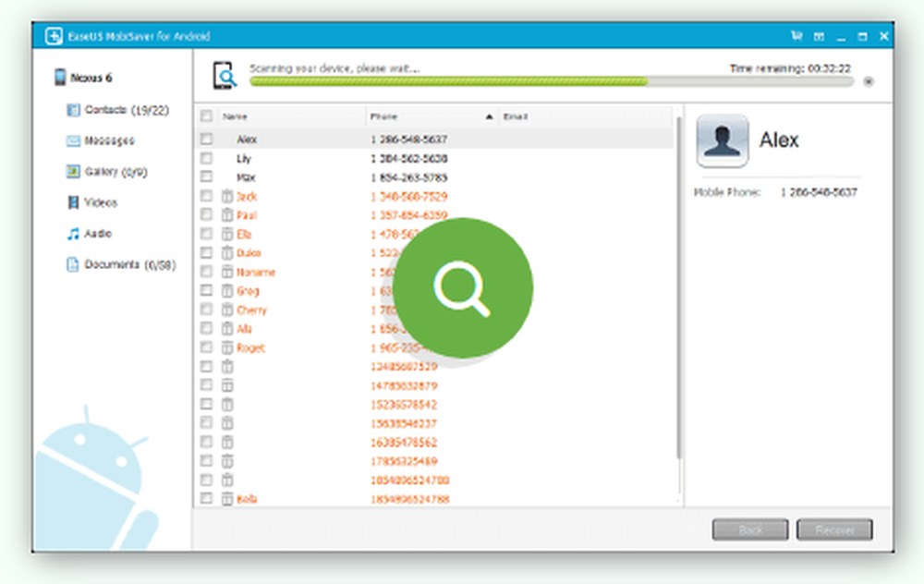Open the Contacts category icon
The height and width of the screenshot is (584, 924).
click(x=73, y=110)
